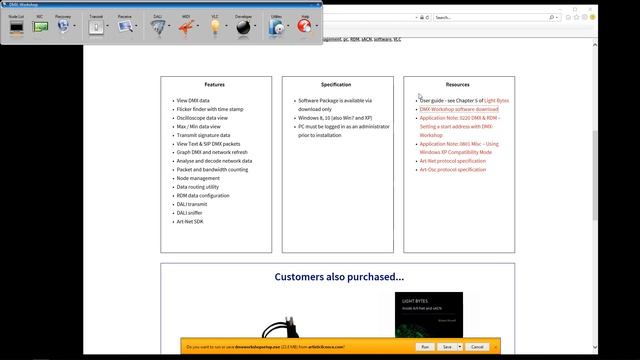Click the DALI tool icon
Viewport: 640px width, 360px height.
coord(157,27)
